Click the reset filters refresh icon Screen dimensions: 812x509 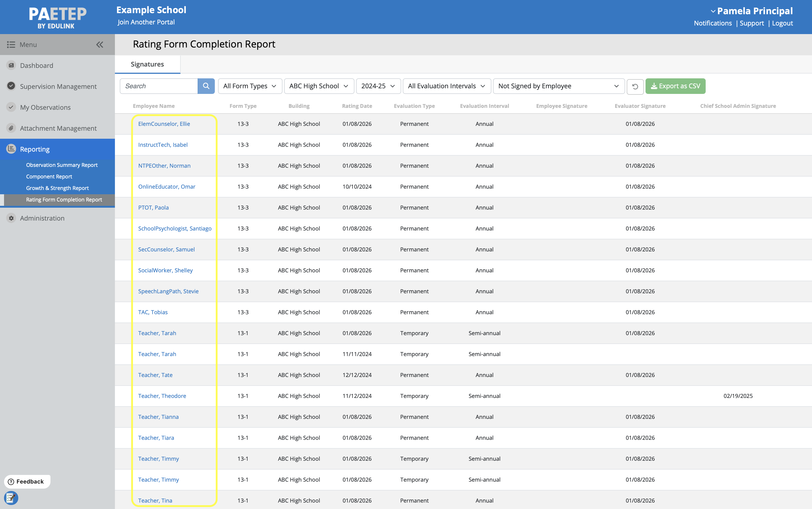coord(635,86)
